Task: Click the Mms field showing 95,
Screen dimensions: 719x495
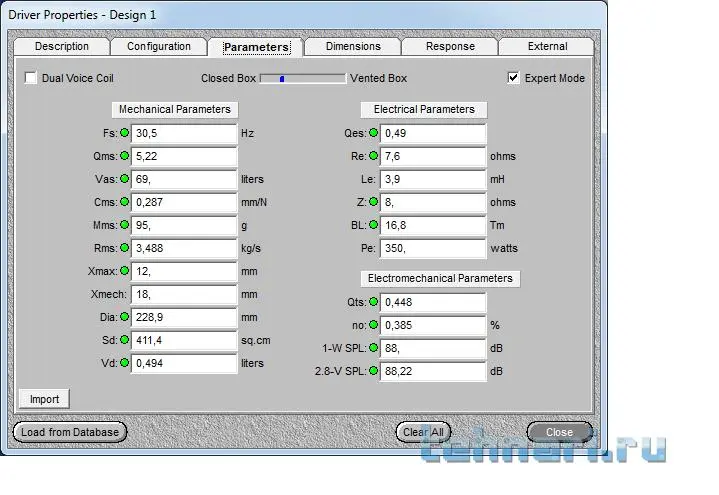Action: point(184,225)
